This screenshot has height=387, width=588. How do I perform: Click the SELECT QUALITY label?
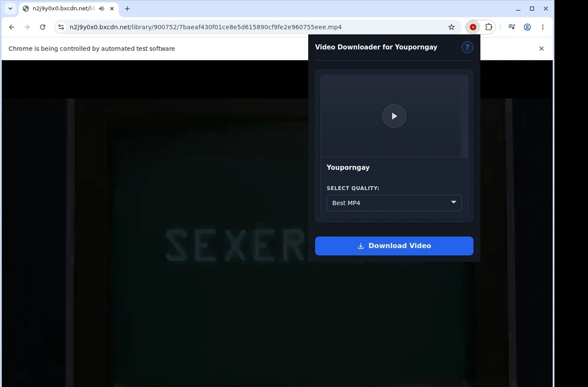tap(353, 188)
